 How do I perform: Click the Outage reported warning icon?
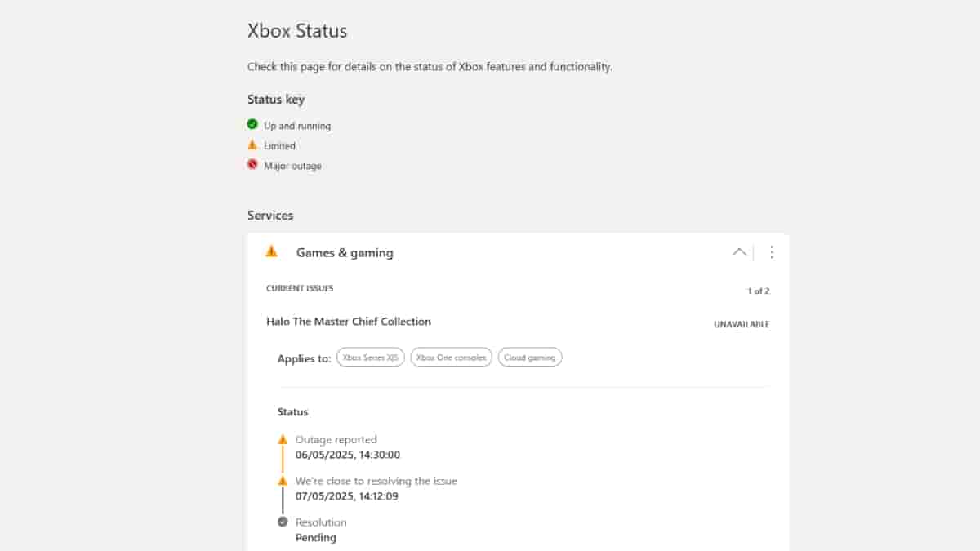tap(283, 439)
